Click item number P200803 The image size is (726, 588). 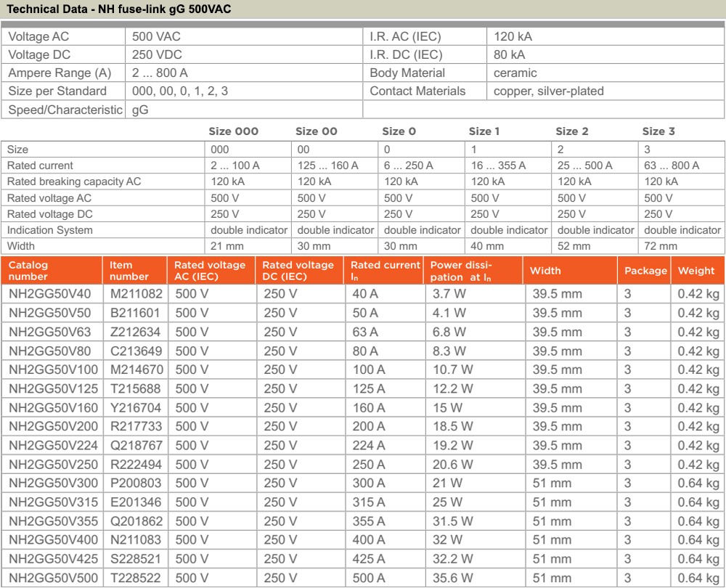(136, 483)
